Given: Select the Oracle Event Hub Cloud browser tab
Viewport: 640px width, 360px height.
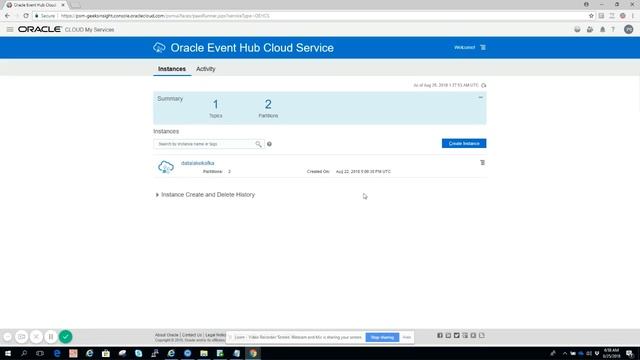Looking at the screenshot, I should pyautogui.click(x=36, y=5).
